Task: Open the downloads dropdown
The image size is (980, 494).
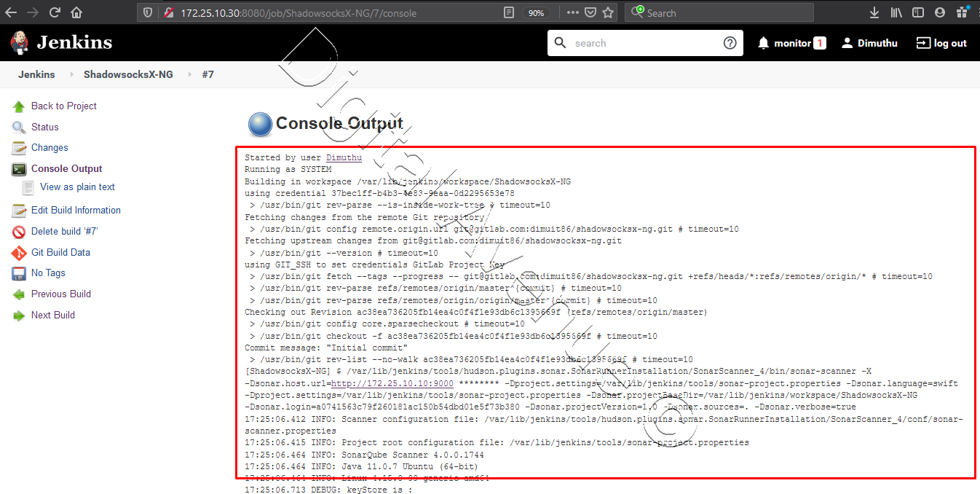Action: tap(874, 12)
